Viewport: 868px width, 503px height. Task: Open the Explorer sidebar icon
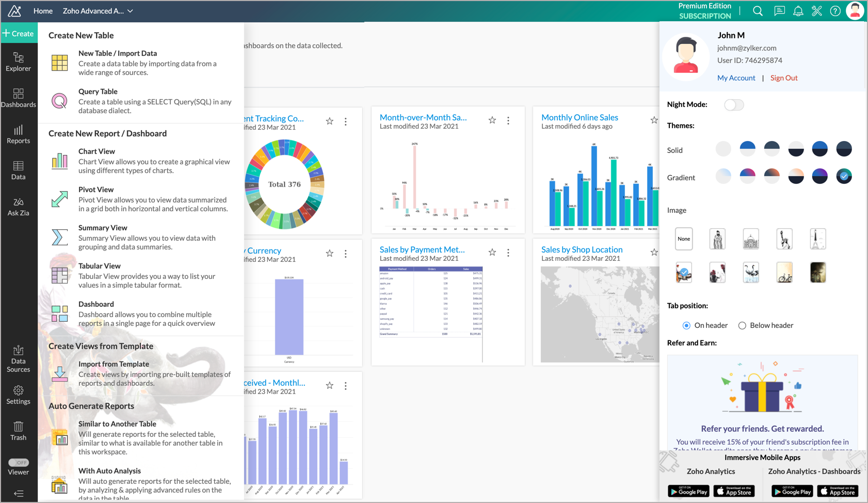[19, 62]
